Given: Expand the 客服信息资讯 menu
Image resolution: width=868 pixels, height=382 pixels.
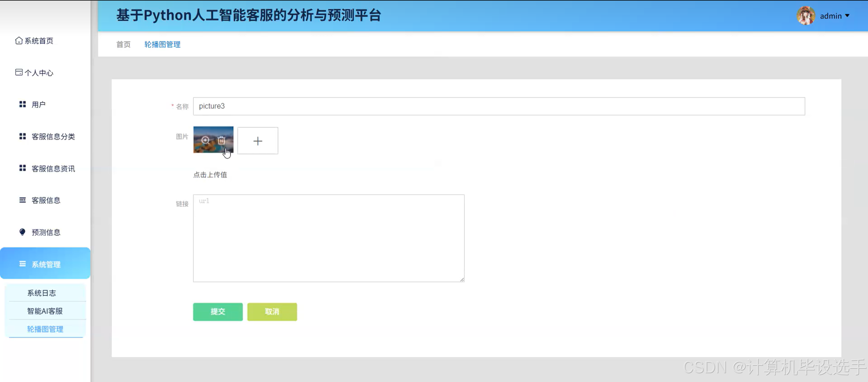Looking at the screenshot, I should [53, 168].
